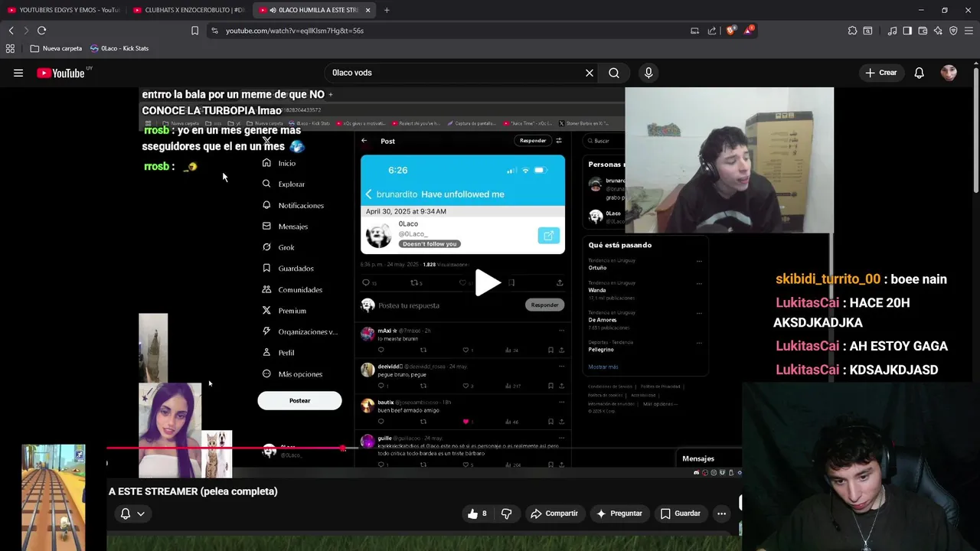
Task: Bookmark this page icon
Action: click(x=194, y=31)
